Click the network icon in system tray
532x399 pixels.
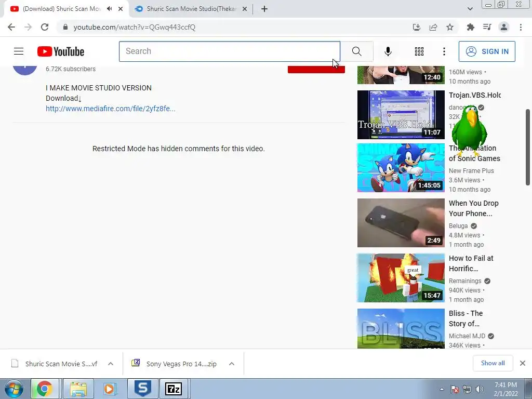[x=467, y=389]
